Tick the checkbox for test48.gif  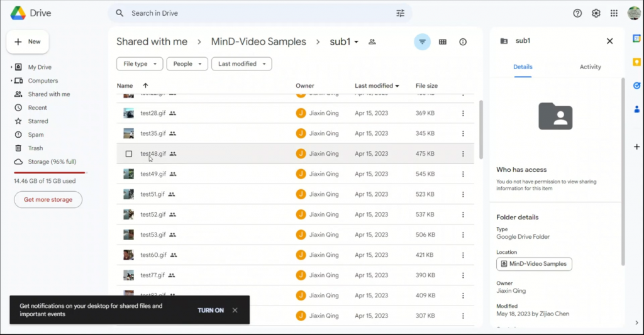click(x=128, y=153)
